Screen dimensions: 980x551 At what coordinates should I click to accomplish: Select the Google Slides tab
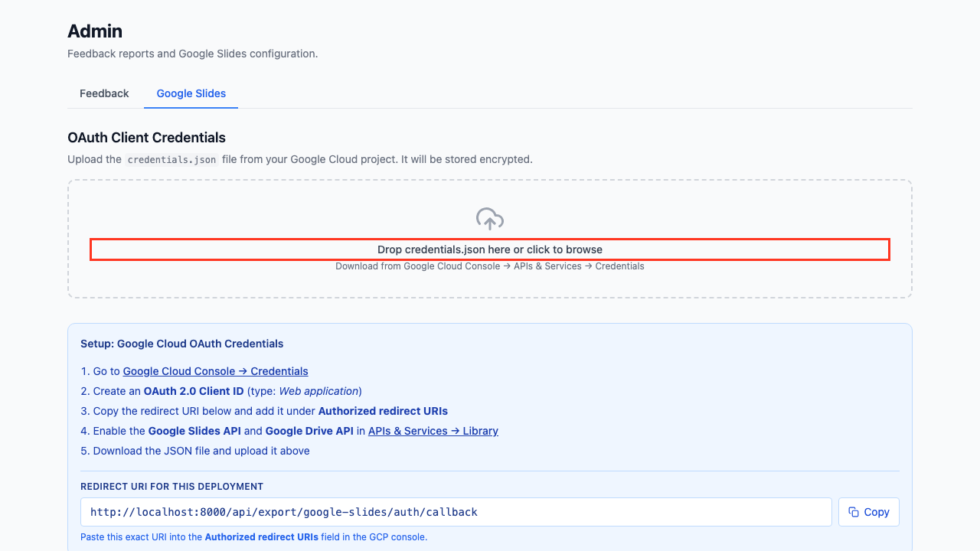click(x=191, y=93)
